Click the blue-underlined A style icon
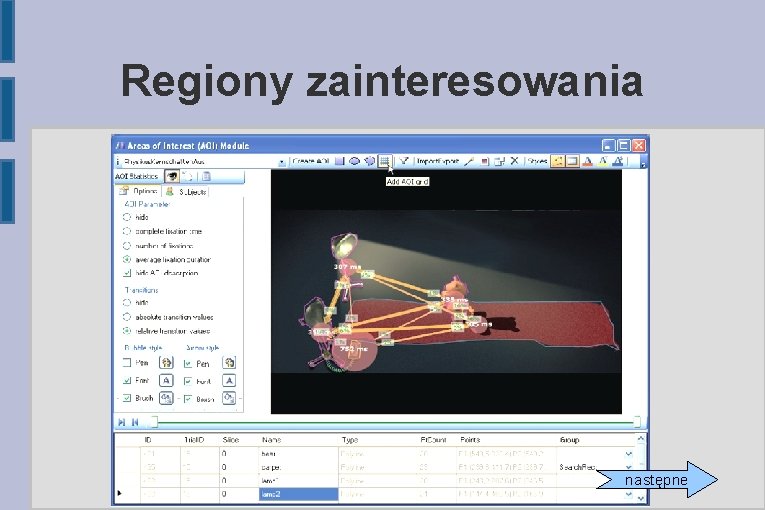 [618, 161]
